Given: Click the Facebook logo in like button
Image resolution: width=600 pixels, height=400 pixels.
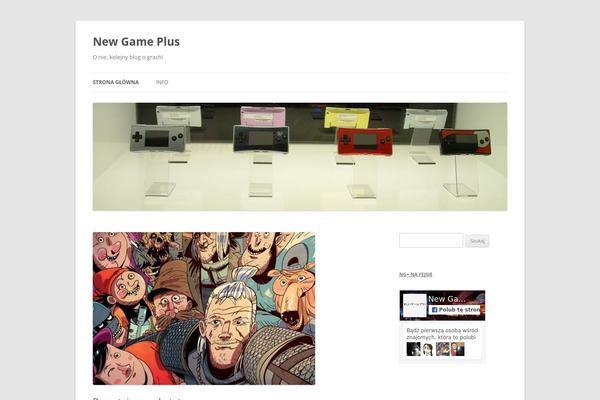Looking at the screenshot, I should (x=434, y=310).
